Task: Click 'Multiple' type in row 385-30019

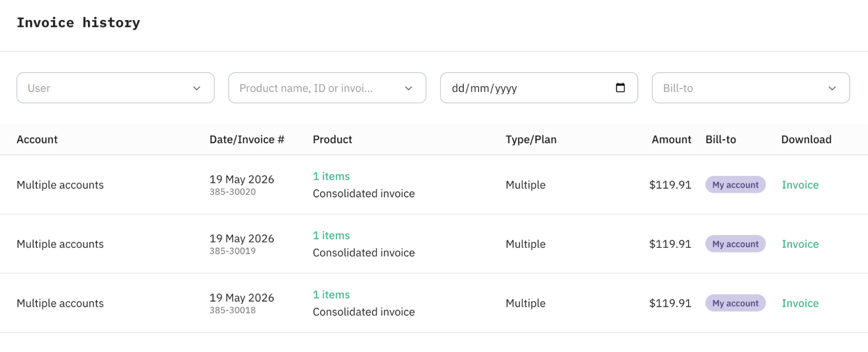Action: coord(525,244)
